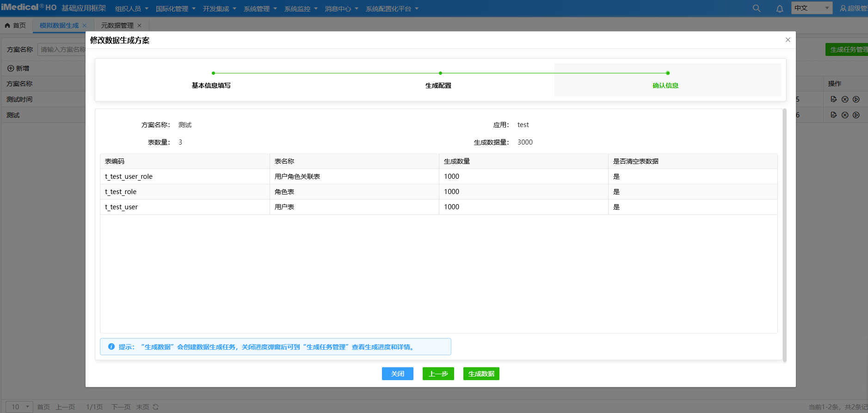The height and width of the screenshot is (413, 868).
Task: Open the 中文 language dropdown
Action: [812, 8]
